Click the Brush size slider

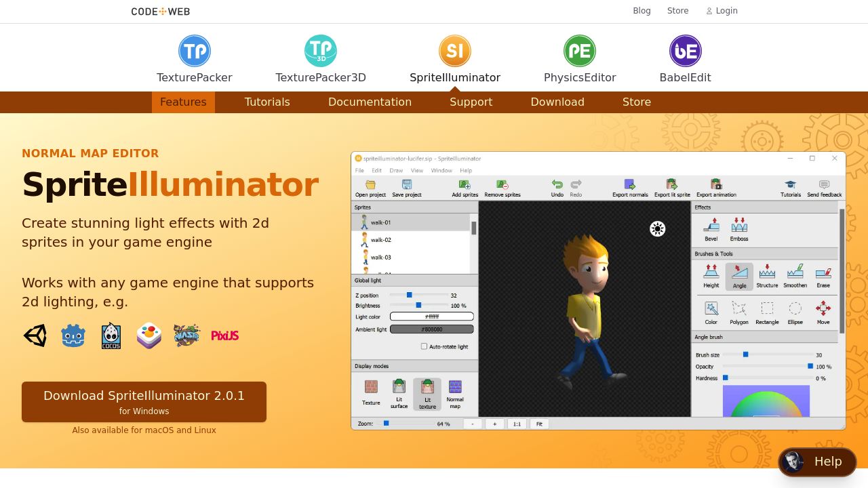[x=768, y=354]
